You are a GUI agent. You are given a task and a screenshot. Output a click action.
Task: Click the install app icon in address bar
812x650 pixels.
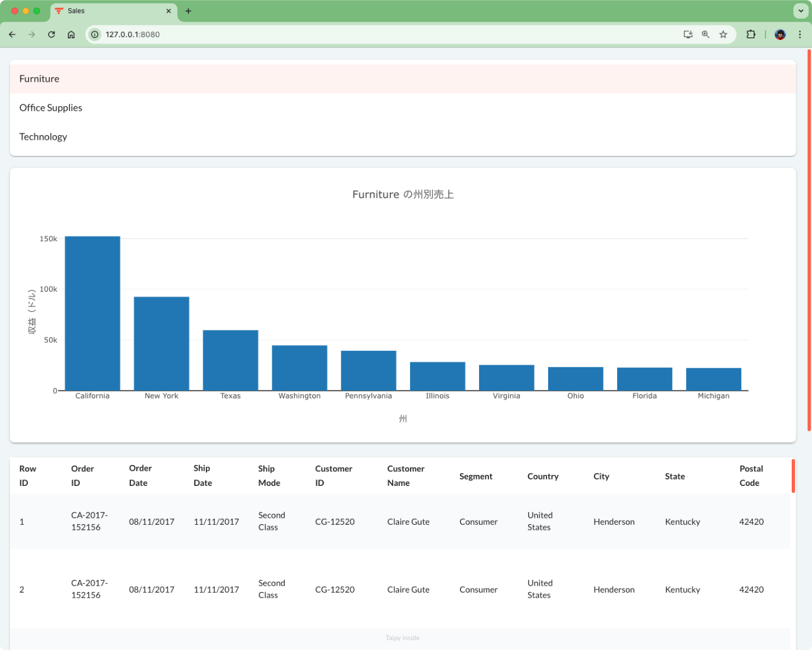pos(688,34)
